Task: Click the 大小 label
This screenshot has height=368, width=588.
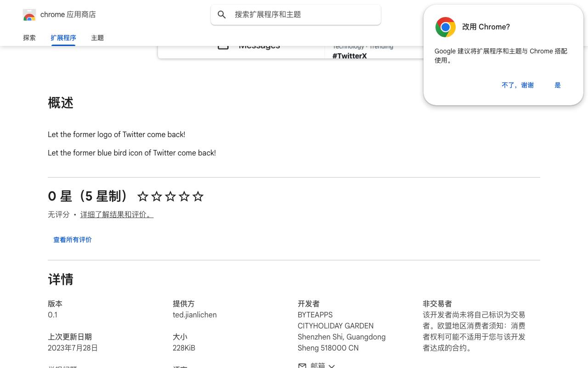Action: click(x=180, y=337)
